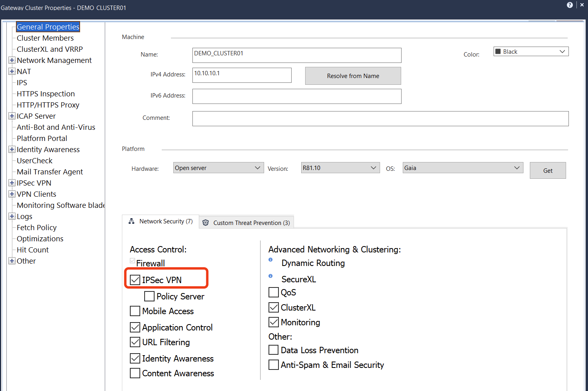Open the Hardware dropdown
The image size is (588, 391).
coord(218,168)
